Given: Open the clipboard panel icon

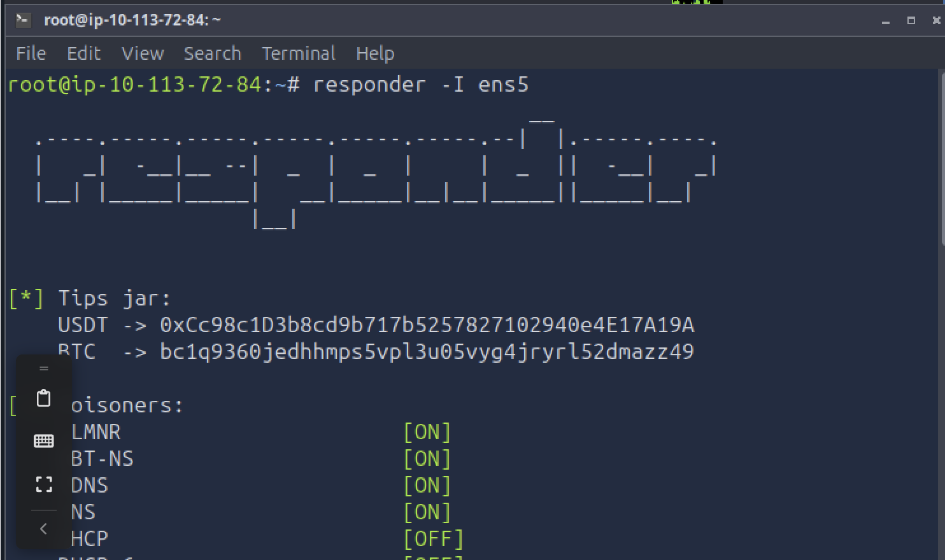Looking at the screenshot, I should 43,398.
